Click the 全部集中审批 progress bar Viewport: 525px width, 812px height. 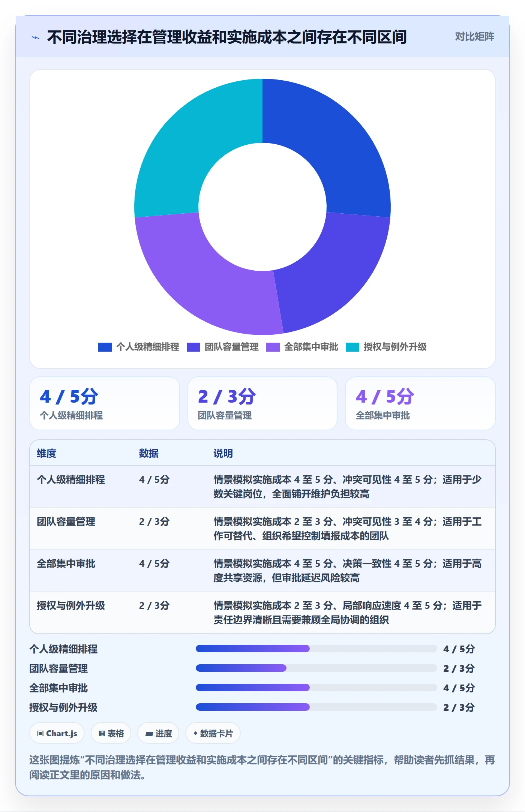point(316,688)
